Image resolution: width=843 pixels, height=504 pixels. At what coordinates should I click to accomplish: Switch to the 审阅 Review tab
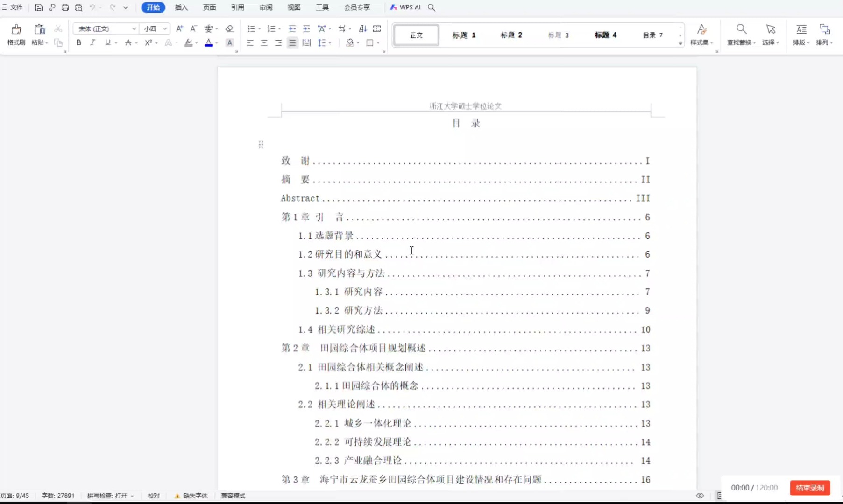point(266,7)
